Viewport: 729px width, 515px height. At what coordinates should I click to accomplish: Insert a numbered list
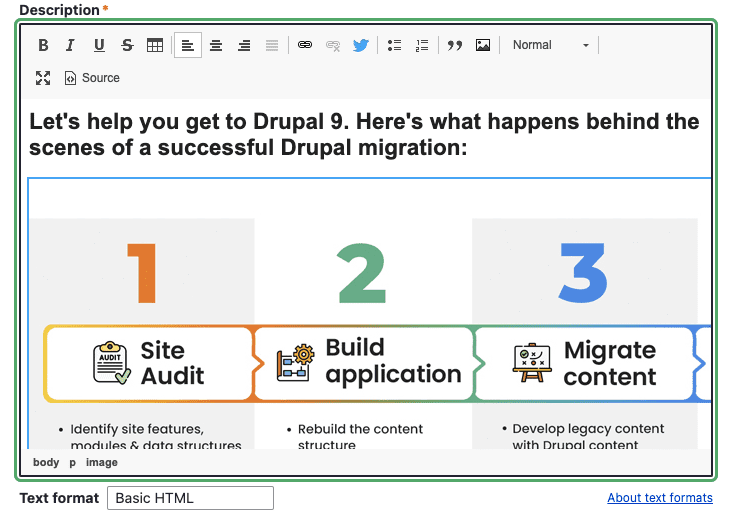coord(422,45)
